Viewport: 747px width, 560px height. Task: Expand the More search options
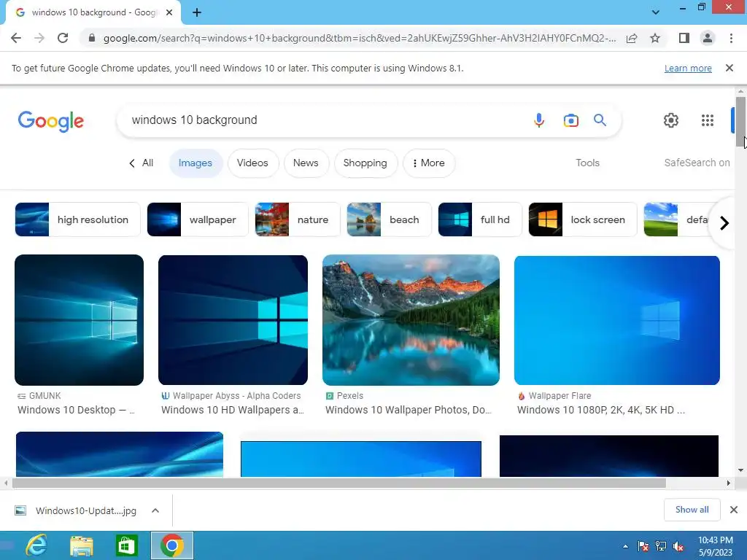tap(429, 163)
